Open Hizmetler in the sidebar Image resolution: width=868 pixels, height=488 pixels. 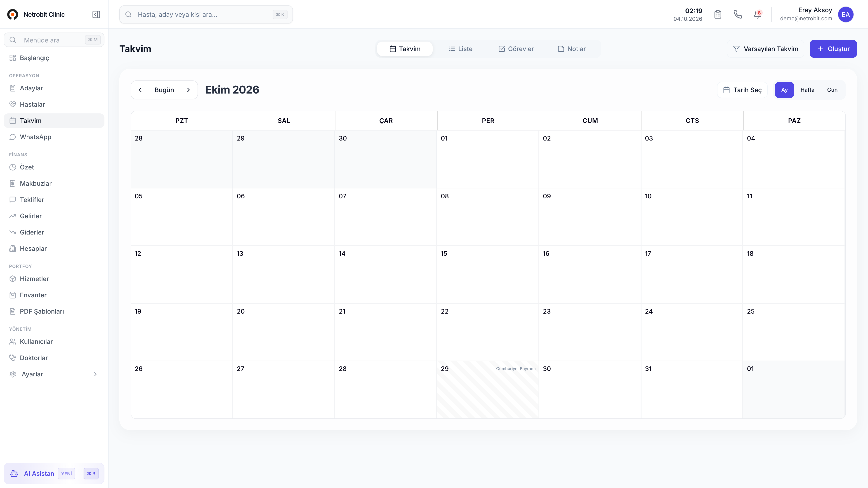pyautogui.click(x=54, y=279)
